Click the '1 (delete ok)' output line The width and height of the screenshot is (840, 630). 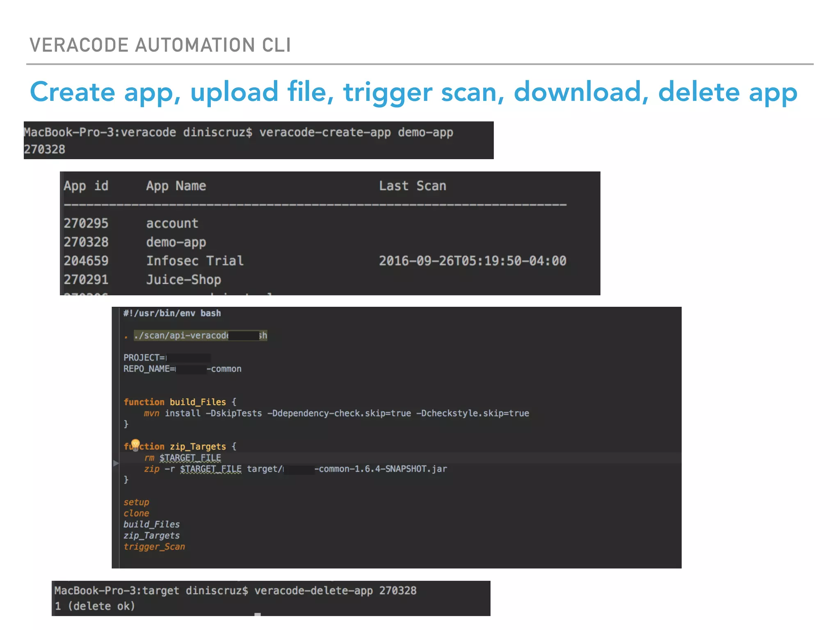(95, 606)
